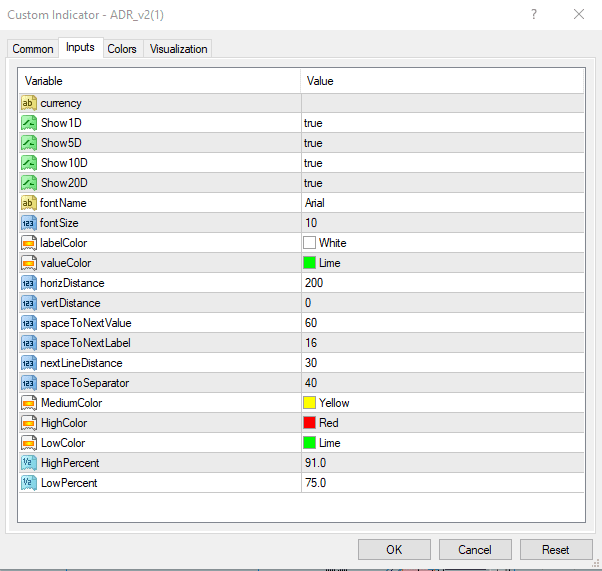Click the color icon beside HighColor
Viewport: 602px width, 571px height.
29,423
